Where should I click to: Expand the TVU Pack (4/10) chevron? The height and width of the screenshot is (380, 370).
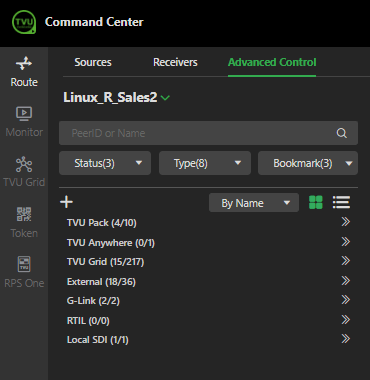(346, 222)
